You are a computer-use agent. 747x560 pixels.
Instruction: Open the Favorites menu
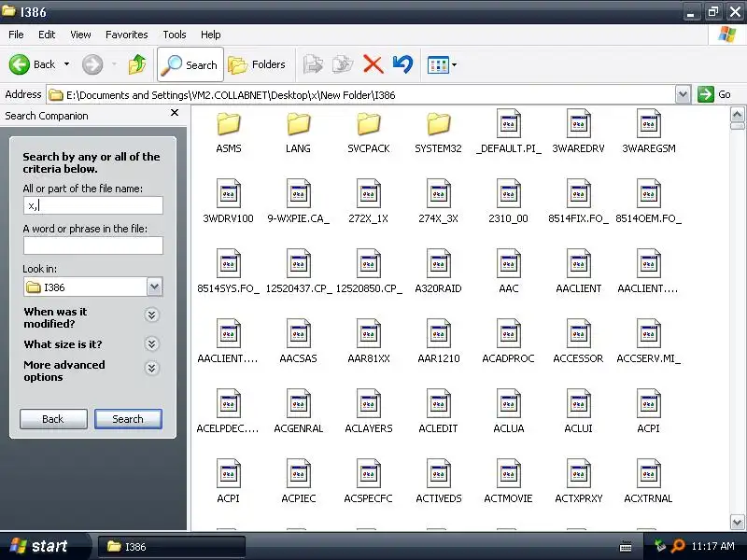pos(127,35)
